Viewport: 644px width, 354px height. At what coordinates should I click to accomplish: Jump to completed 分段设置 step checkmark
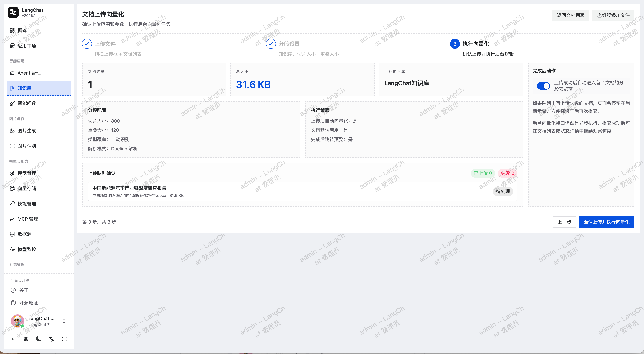pos(271,44)
